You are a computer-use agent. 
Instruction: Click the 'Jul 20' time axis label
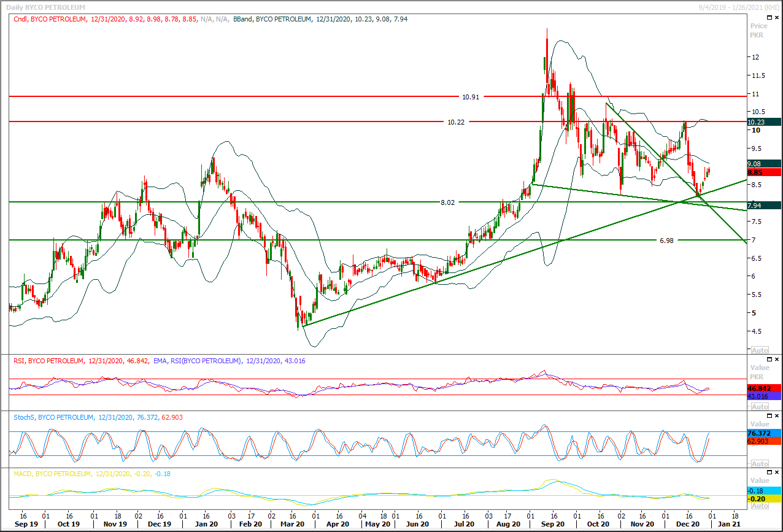pyautogui.click(x=465, y=525)
